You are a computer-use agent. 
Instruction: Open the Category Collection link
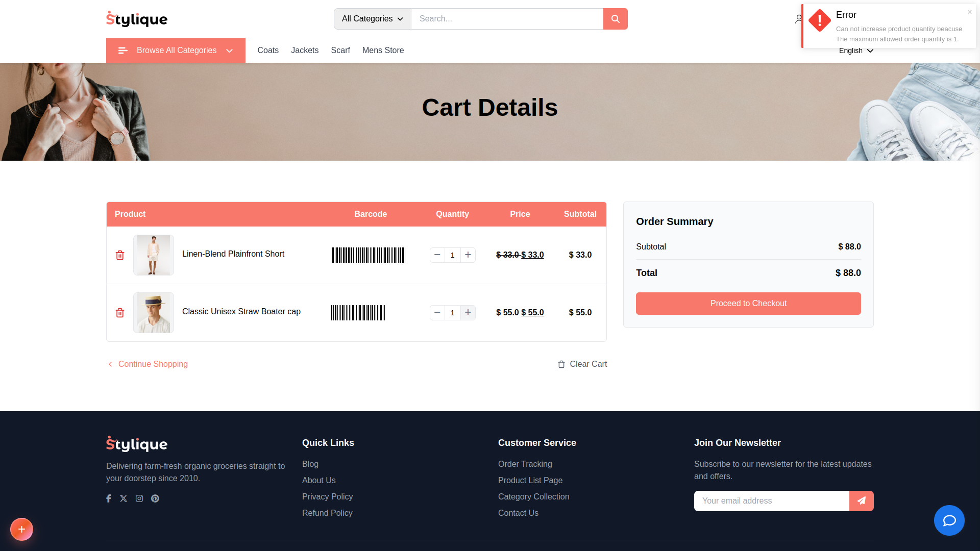[534, 497]
